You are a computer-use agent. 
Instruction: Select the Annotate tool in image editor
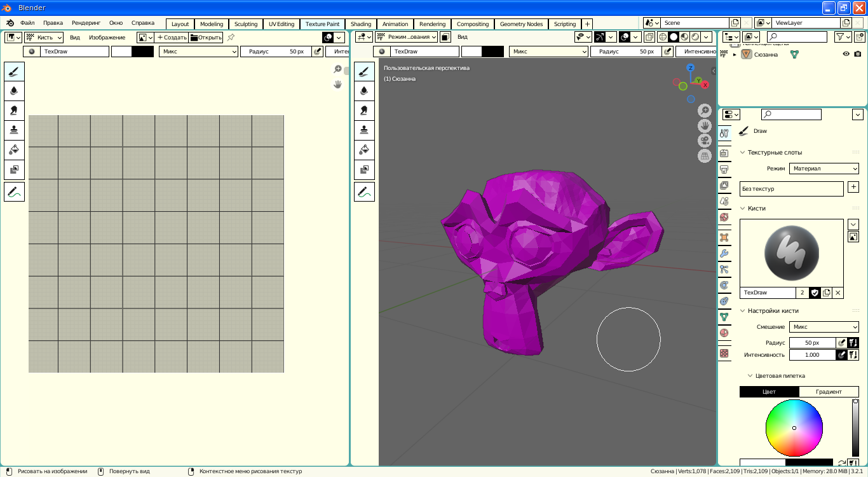coord(14,191)
